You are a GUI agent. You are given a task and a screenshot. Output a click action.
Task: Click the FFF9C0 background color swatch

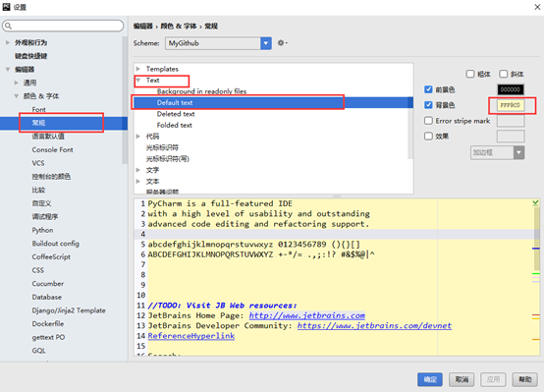pyautogui.click(x=511, y=105)
